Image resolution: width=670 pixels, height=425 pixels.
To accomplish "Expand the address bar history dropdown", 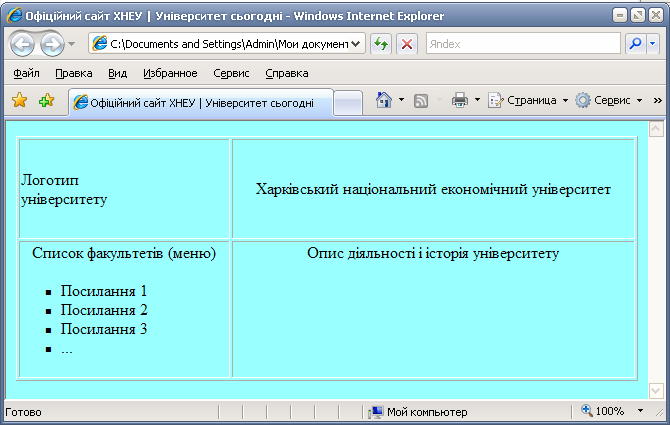I will pyautogui.click(x=356, y=44).
